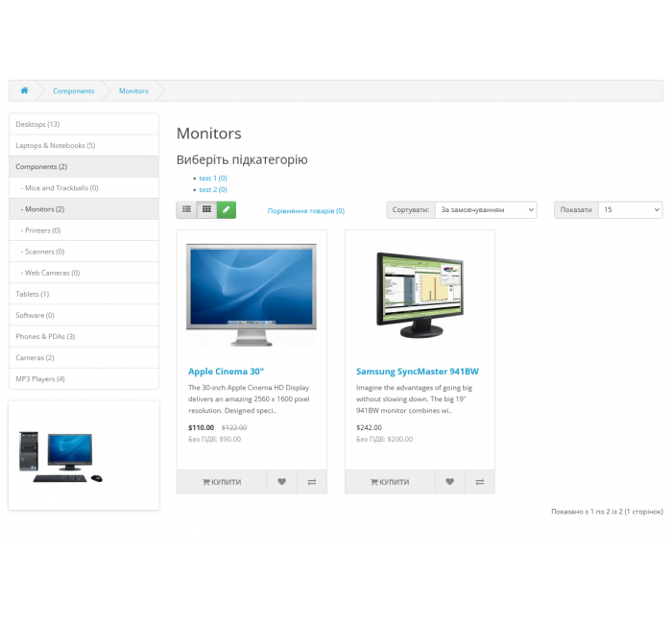Select Scanners (0) subcategory
This screenshot has width=672, height=624.
pyautogui.click(x=84, y=252)
